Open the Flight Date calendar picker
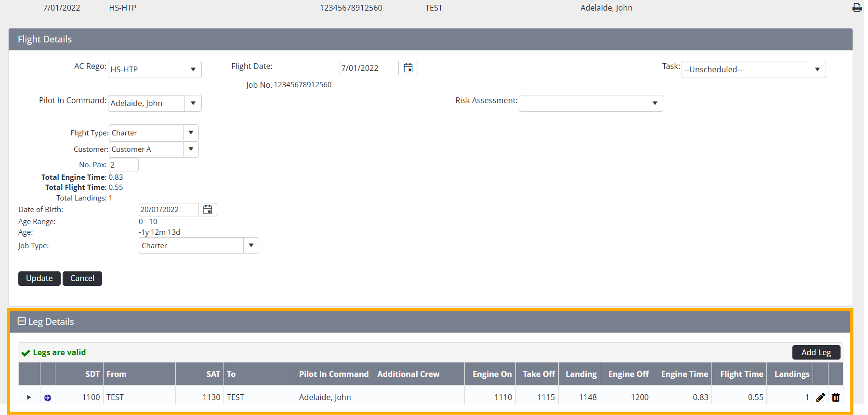Viewport: 868px width, 415px height. point(408,68)
